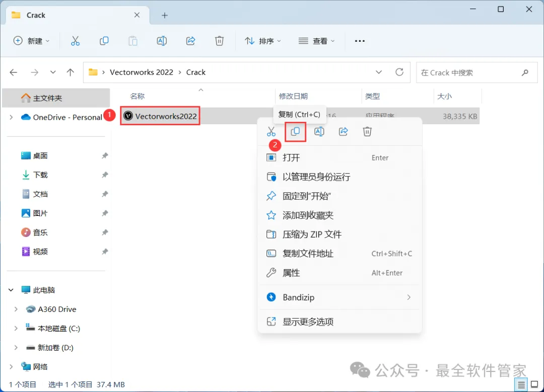
Task: Open recent locations dropdown arrow
Action: (53, 72)
